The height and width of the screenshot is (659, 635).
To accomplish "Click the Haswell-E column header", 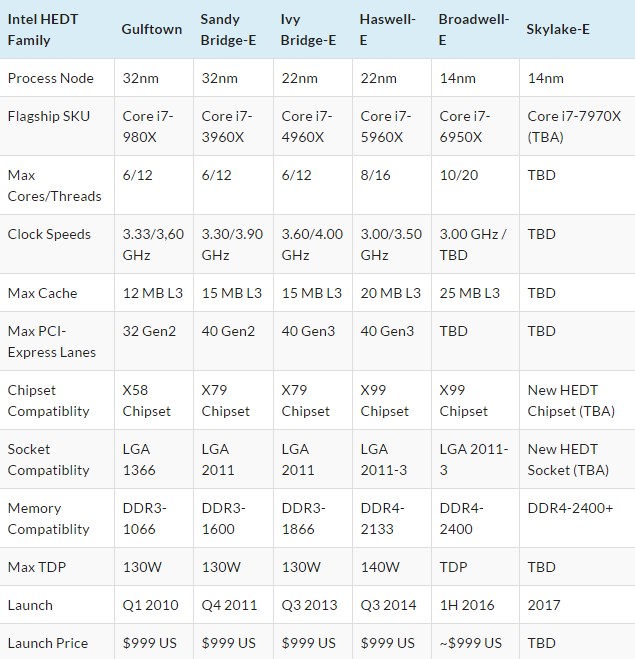I will click(387, 30).
